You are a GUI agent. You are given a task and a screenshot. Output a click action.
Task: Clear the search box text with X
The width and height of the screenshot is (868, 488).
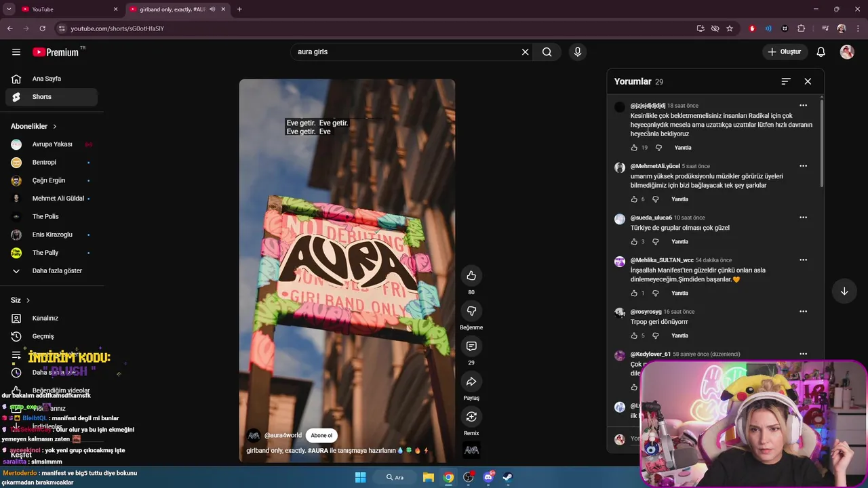pyautogui.click(x=525, y=52)
